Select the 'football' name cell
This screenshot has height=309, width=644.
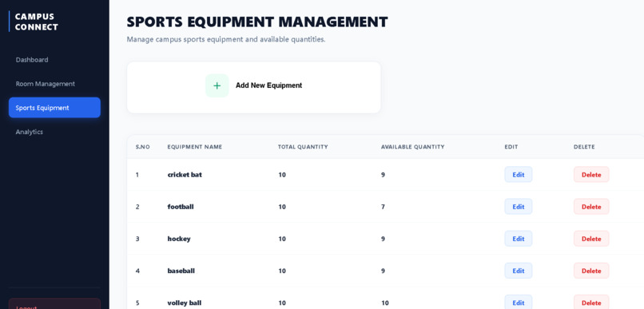(x=181, y=207)
